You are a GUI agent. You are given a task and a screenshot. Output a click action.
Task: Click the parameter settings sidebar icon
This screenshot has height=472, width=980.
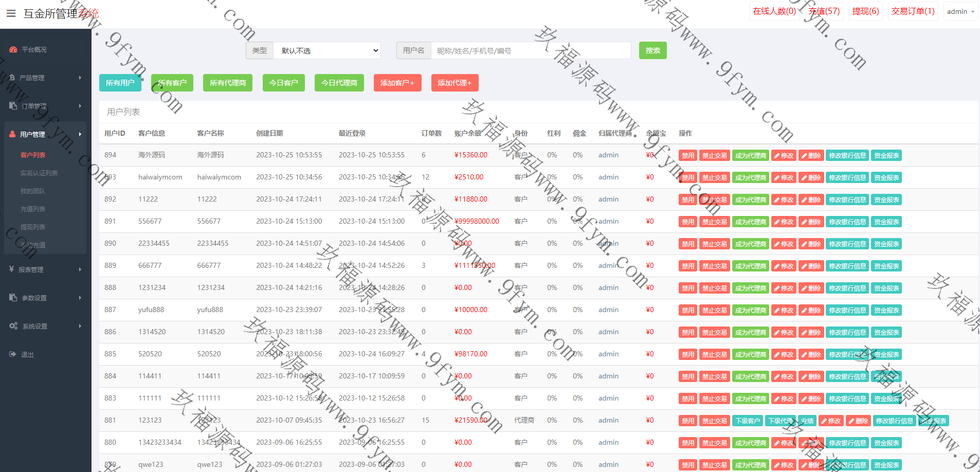[x=13, y=298]
